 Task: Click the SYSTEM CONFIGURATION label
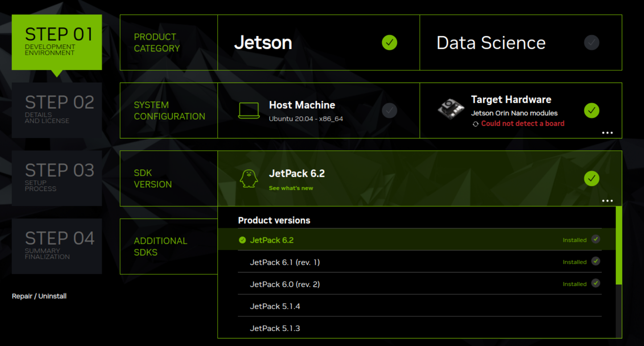[x=169, y=111]
